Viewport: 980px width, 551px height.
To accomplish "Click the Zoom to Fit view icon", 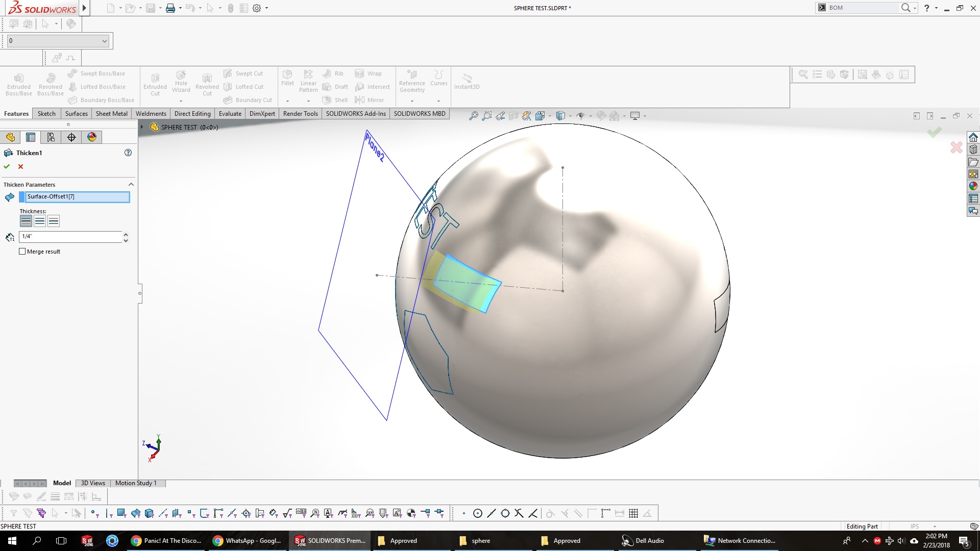I will click(474, 116).
